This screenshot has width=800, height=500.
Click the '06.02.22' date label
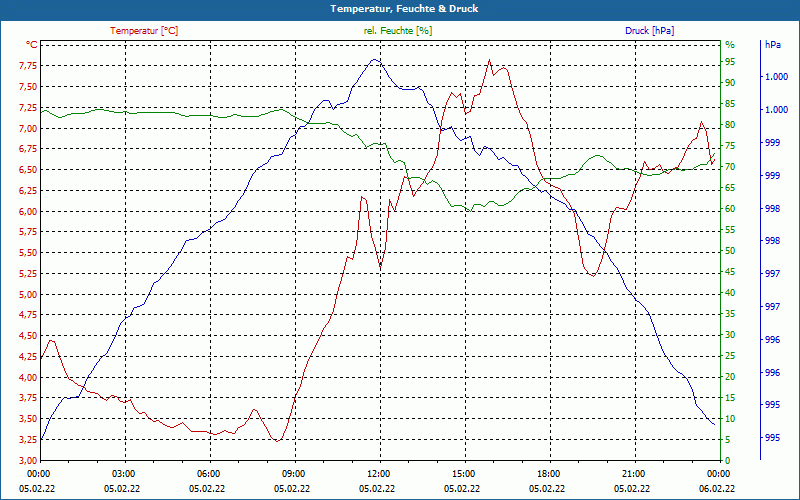(717, 488)
